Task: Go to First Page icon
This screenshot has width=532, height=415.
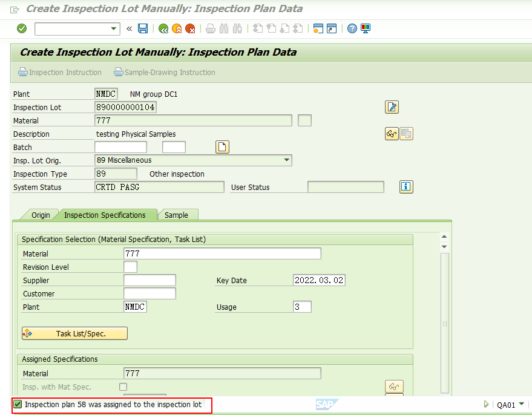Action: [x=258, y=28]
